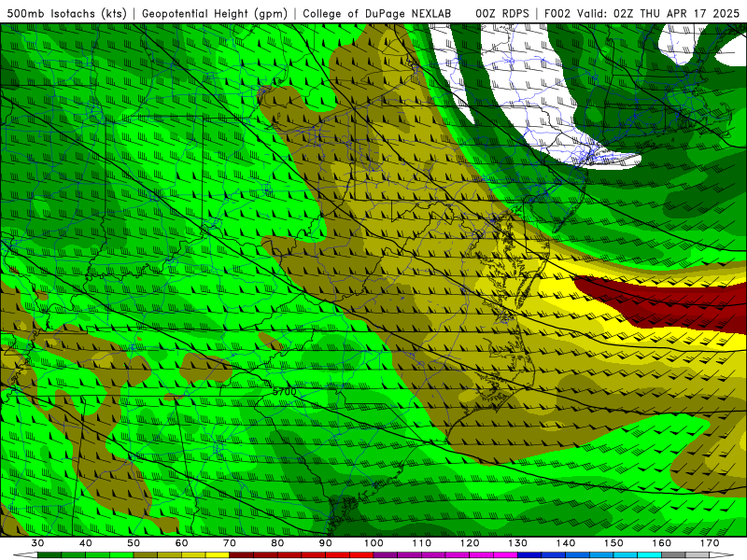Click the 40 kt color scale label
747x560 pixels.
86,543
